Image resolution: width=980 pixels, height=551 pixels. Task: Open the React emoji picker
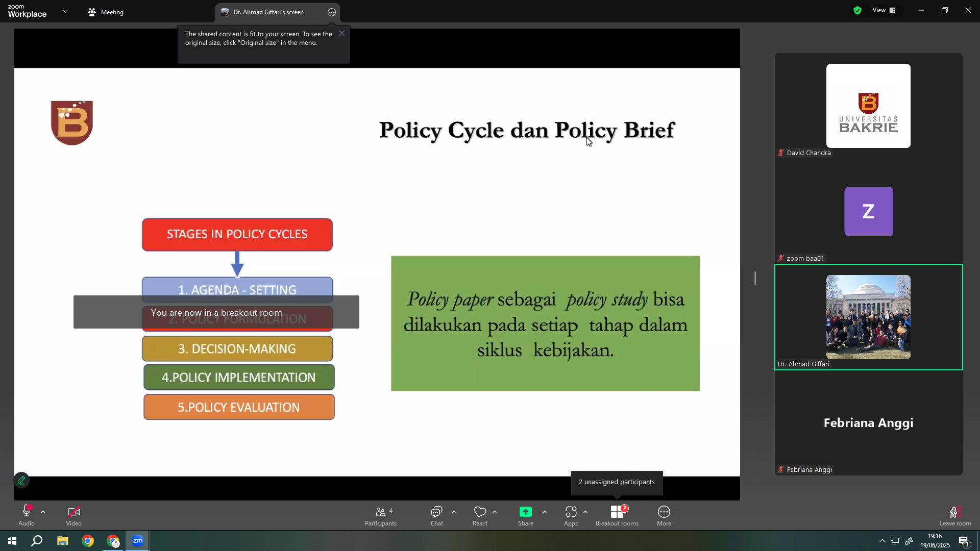click(480, 515)
